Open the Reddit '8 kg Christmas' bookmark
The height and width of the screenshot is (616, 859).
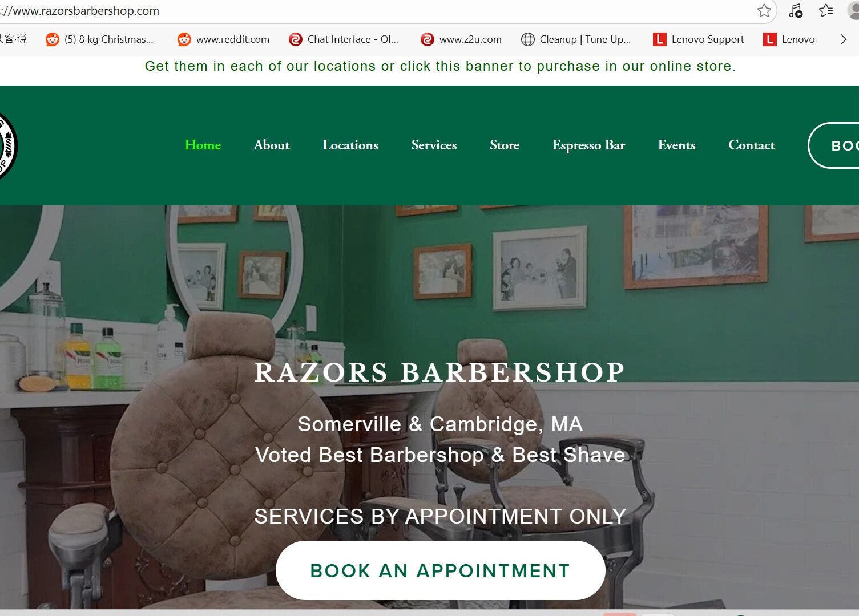point(100,39)
